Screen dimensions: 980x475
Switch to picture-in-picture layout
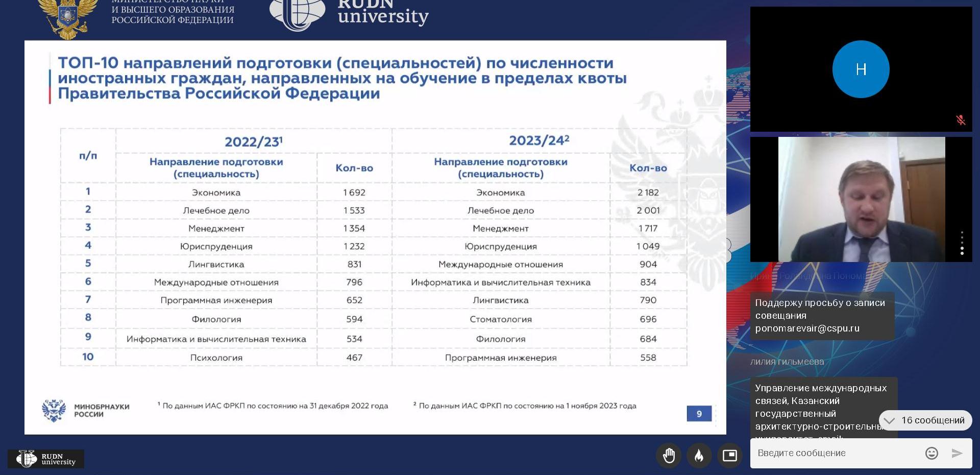click(x=729, y=455)
